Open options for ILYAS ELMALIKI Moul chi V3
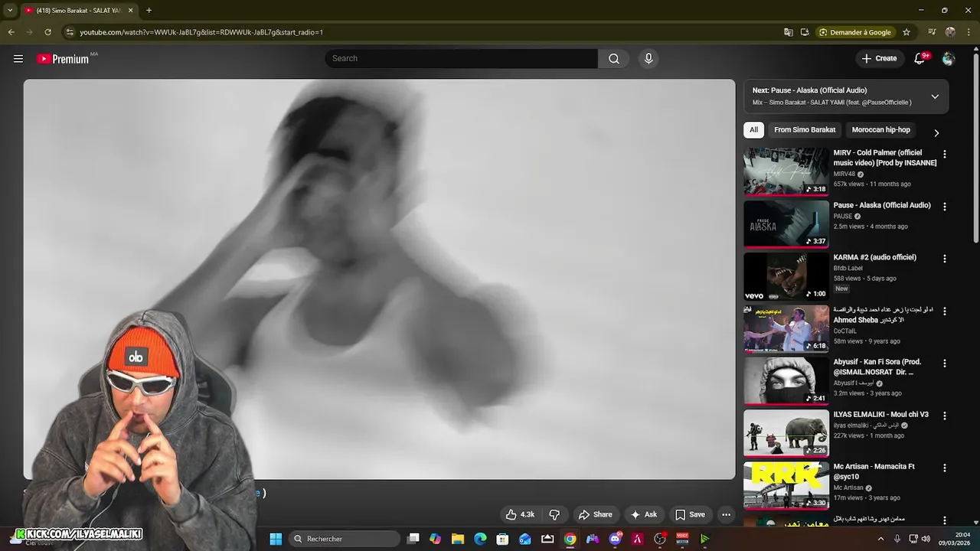980x551 pixels. click(x=945, y=416)
